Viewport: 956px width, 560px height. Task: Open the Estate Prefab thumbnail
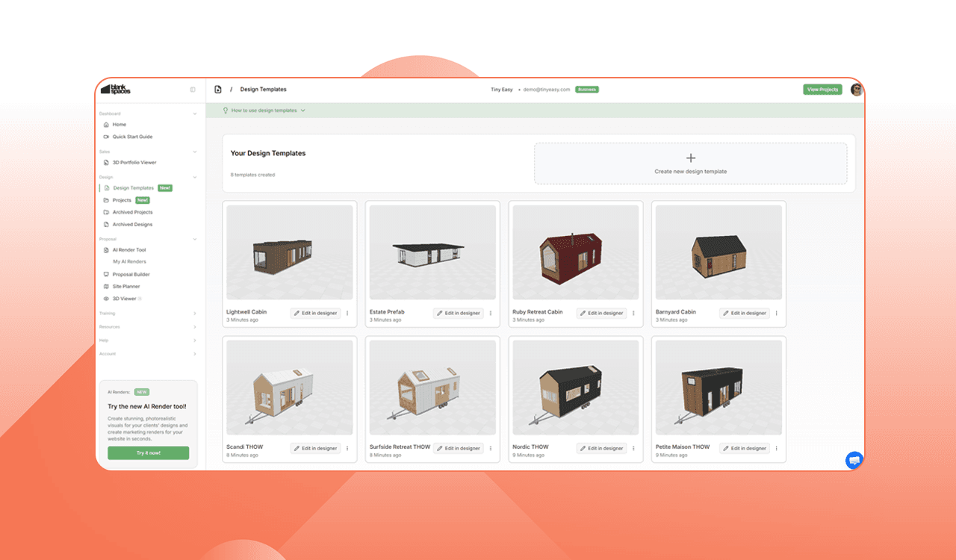[x=433, y=253]
